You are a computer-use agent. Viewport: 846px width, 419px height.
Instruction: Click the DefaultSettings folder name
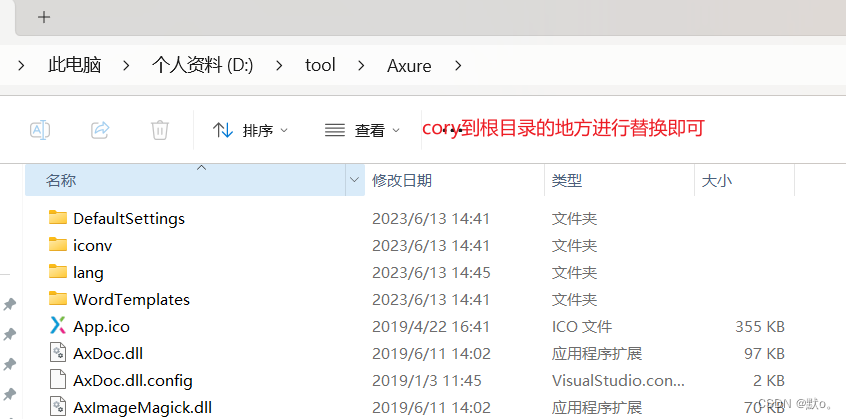click(x=129, y=218)
